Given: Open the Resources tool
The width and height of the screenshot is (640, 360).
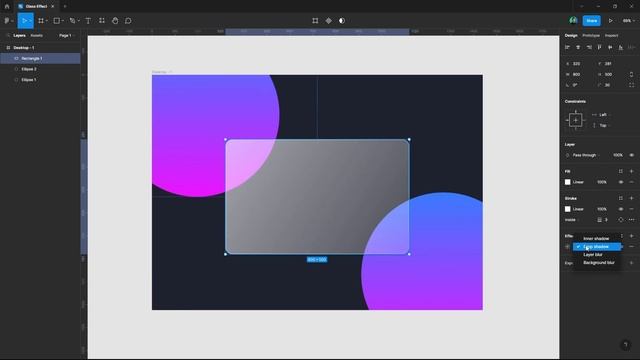Looking at the screenshot, I should [102, 20].
